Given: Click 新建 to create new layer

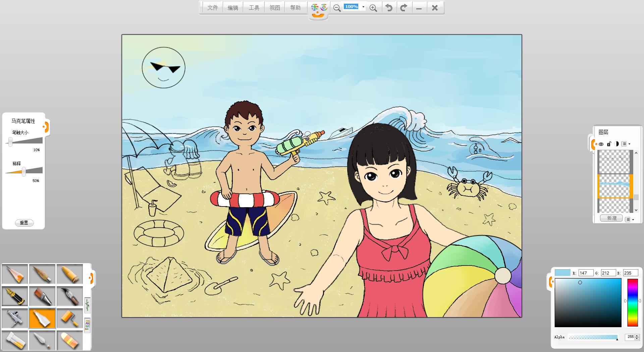Looking at the screenshot, I should (611, 218).
